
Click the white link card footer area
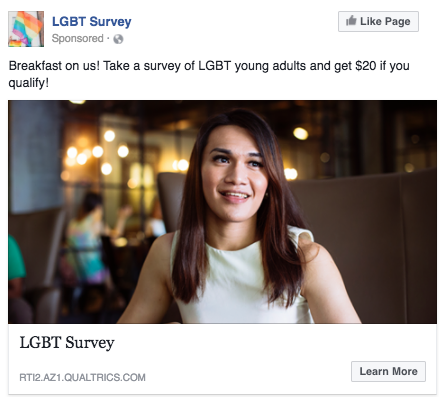click(x=222, y=359)
